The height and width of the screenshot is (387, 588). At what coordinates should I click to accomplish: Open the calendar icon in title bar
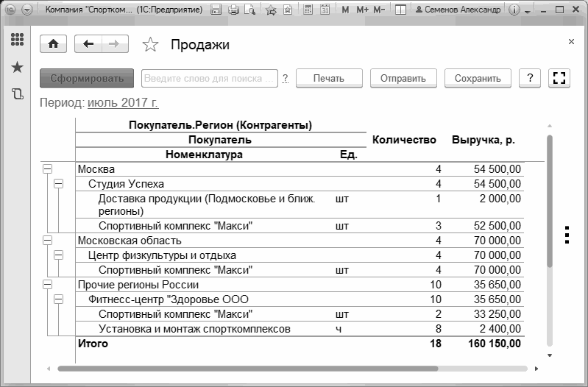click(x=325, y=10)
